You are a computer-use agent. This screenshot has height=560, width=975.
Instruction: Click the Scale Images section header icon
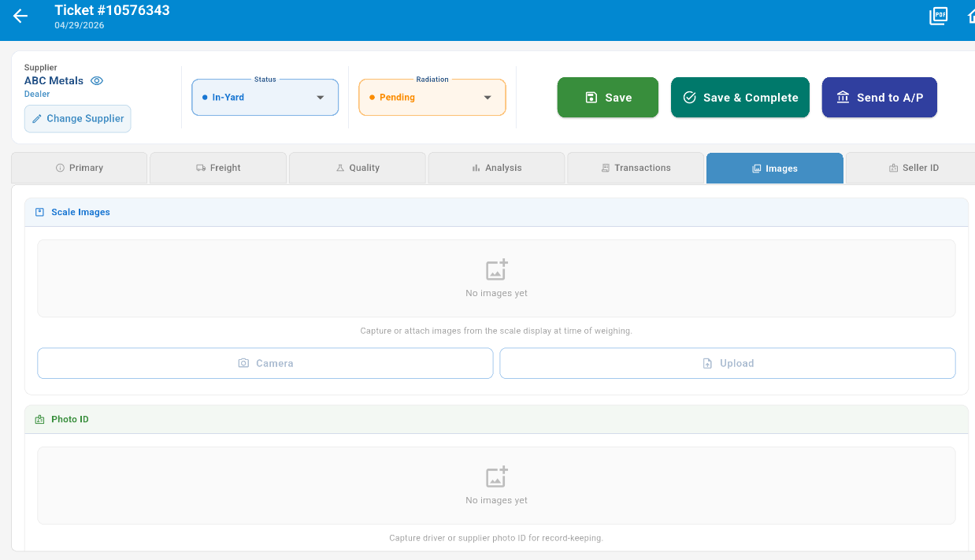click(x=40, y=212)
